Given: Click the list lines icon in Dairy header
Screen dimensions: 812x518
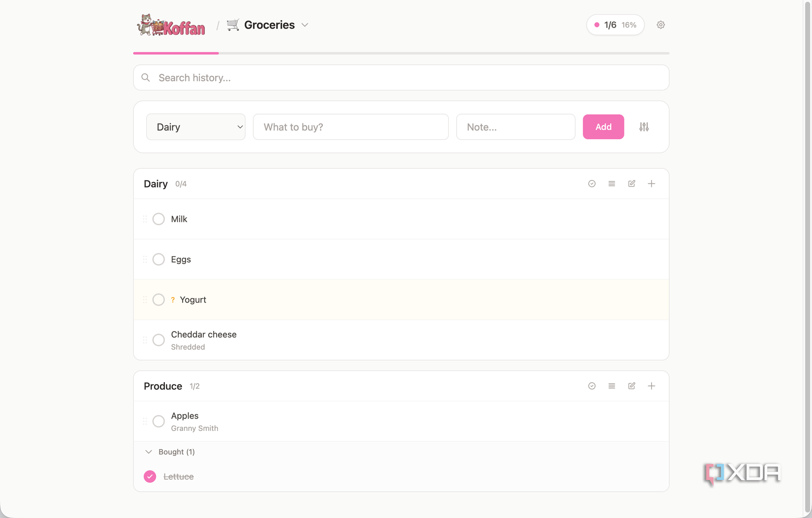Looking at the screenshot, I should [612, 183].
